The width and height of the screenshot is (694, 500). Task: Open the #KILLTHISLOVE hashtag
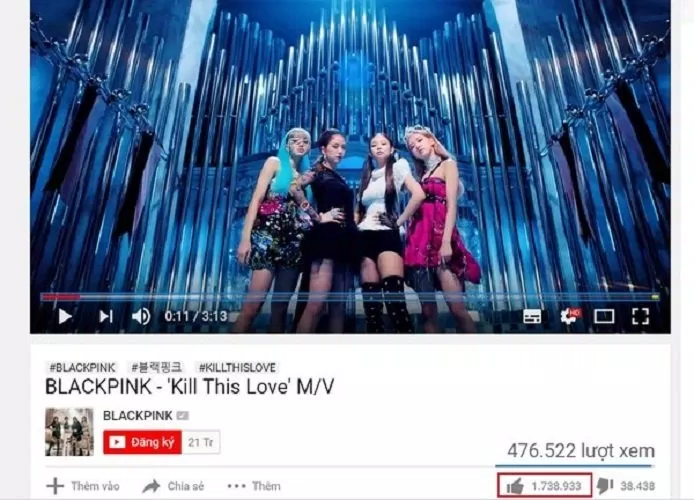237,367
